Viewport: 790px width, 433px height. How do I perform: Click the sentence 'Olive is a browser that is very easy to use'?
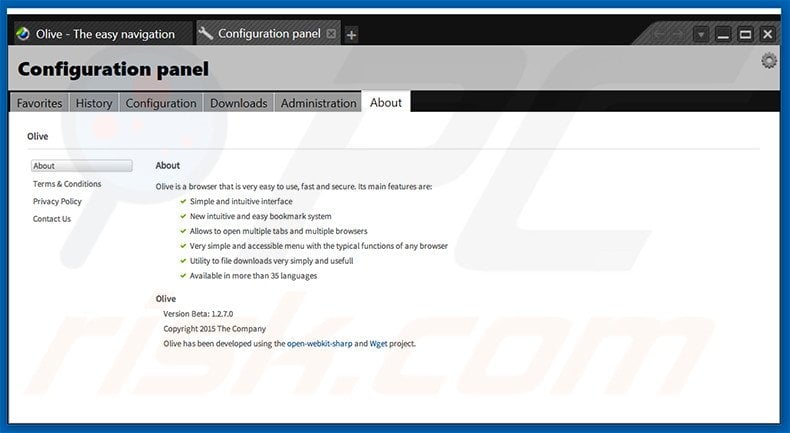tap(294, 187)
